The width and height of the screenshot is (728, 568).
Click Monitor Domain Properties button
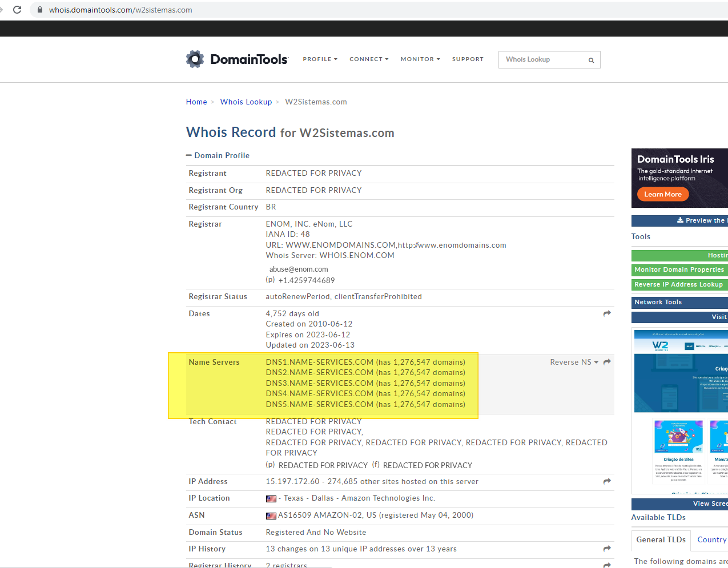coord(679,270)
